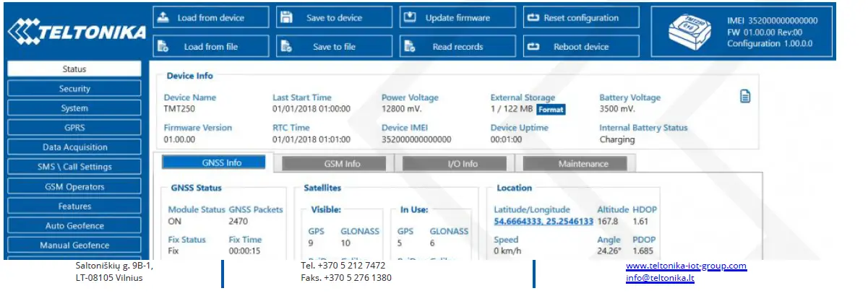Click the Reset configuration icon

pyautogui.click(x=533, y=17)
